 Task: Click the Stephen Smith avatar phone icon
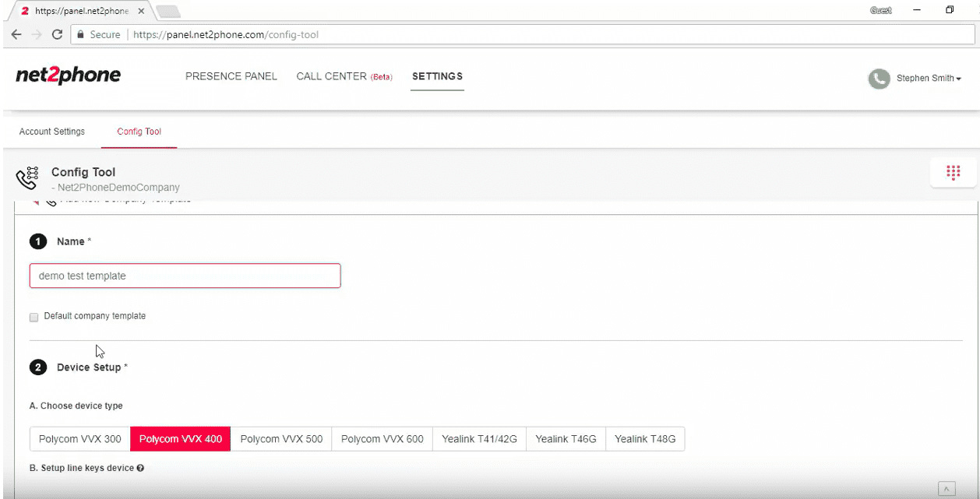(x=879, y=78)
